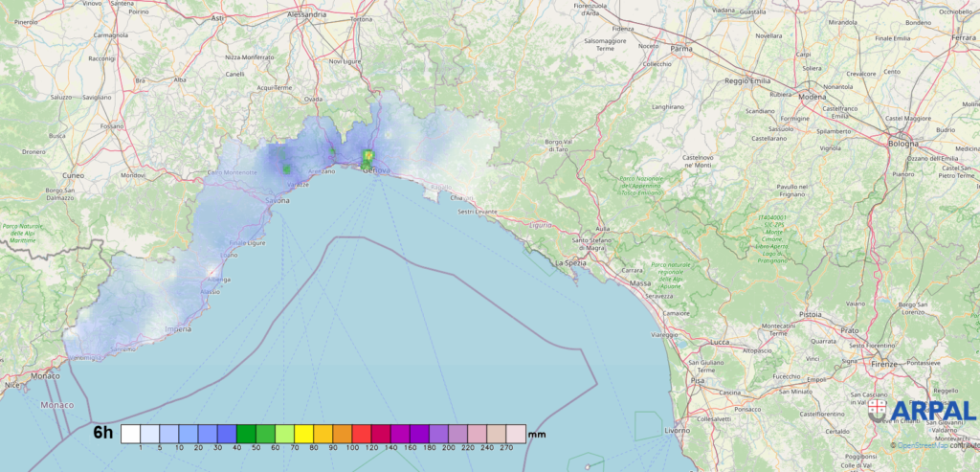Click the Imperia city label

point(177,330)
